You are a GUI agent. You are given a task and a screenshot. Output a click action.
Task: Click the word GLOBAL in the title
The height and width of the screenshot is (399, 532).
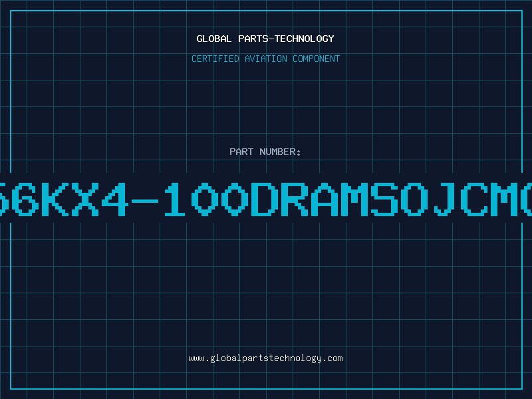214,39
